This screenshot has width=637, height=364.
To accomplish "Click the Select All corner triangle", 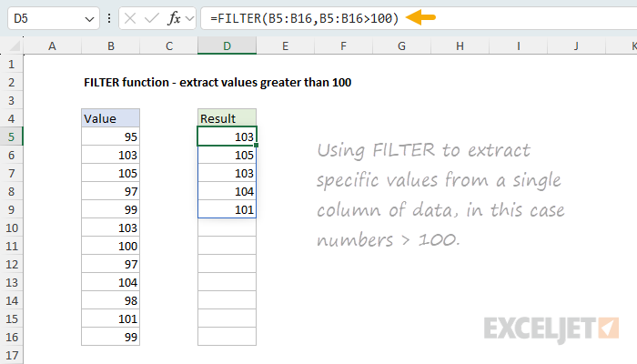I will click(x=15, y=45).
